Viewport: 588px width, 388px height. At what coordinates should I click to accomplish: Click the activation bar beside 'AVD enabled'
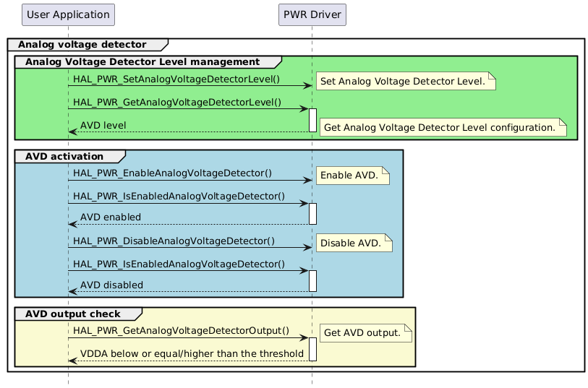tap(312, 214)
